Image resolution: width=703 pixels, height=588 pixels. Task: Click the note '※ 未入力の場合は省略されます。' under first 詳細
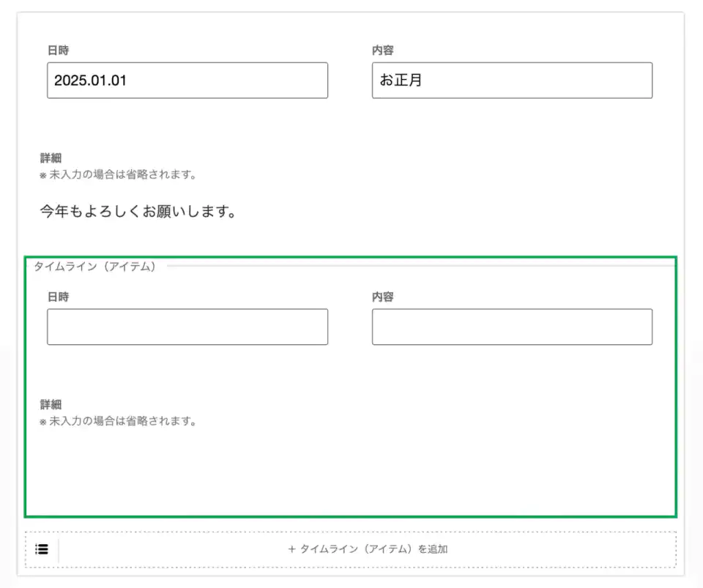click(x=117, y=174)
